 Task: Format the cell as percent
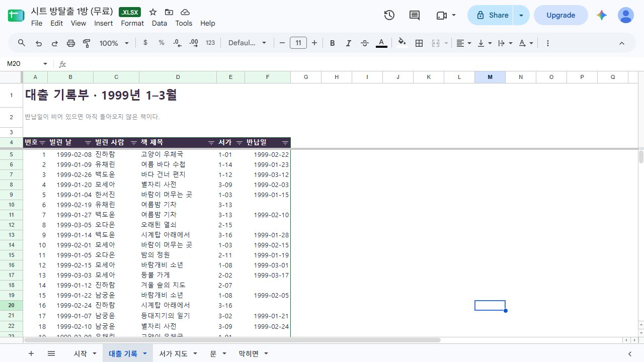click(x=162, y=43)
